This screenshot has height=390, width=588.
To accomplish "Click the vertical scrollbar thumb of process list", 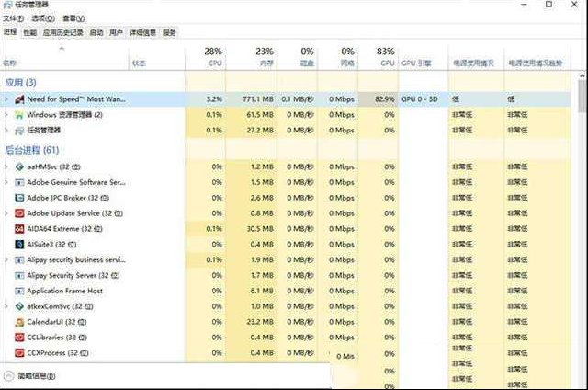I will click(582, 96).
